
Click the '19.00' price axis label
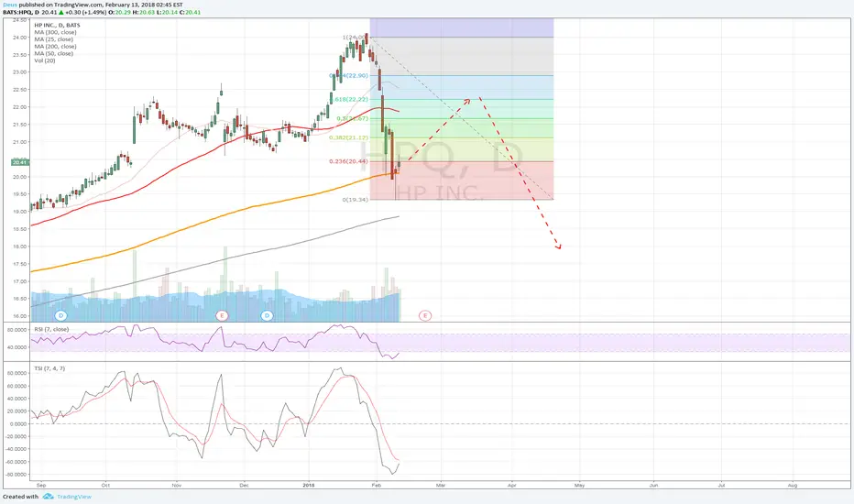tap(20, 212)
